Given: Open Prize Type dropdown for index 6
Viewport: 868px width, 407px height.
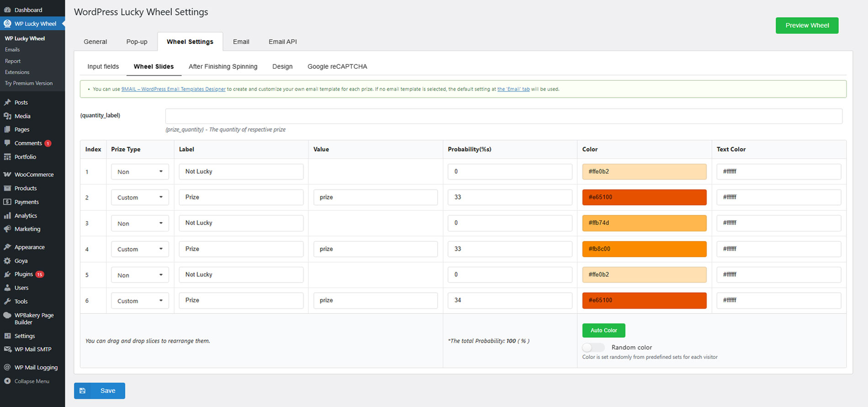Looking at the screenshot, I should click(140, 300).
